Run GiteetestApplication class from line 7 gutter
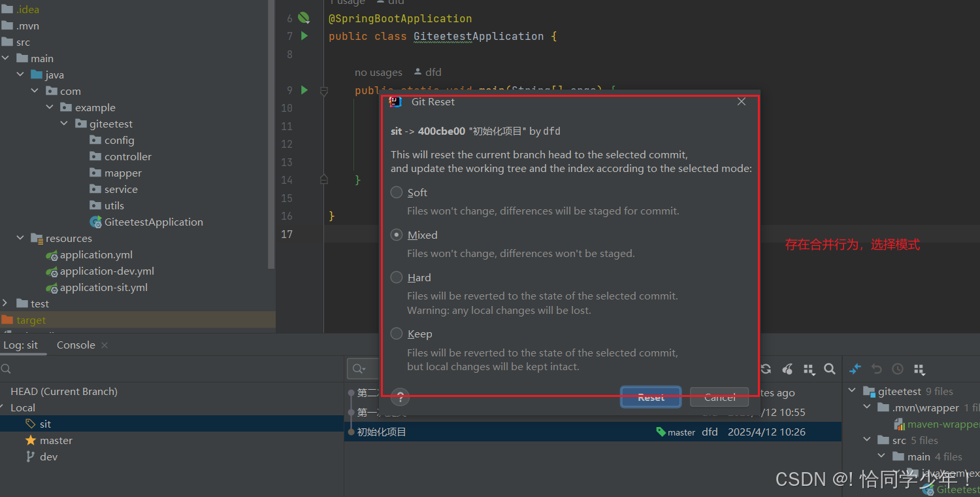980x497 pixels. pos(304,36)
